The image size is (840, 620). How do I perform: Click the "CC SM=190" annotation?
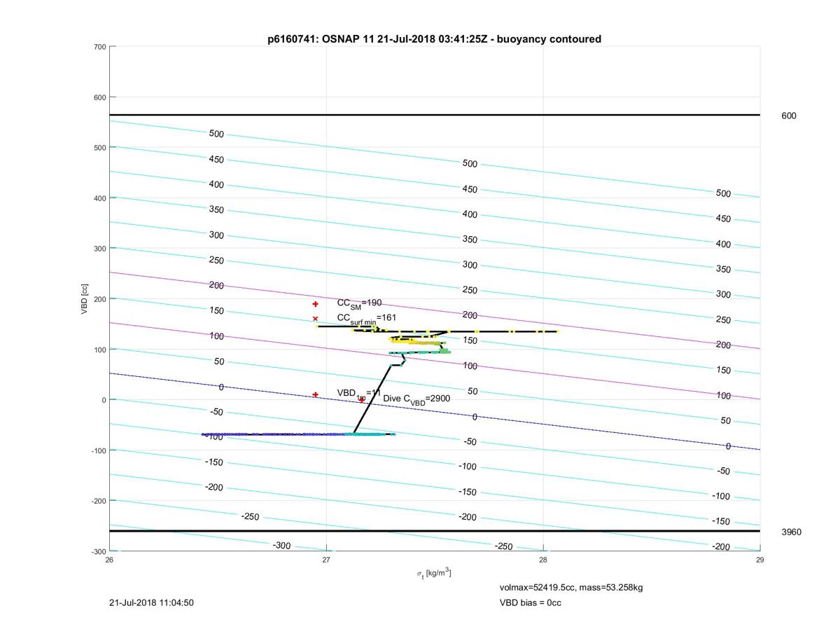pyautogui.click(x=360, y=303)
